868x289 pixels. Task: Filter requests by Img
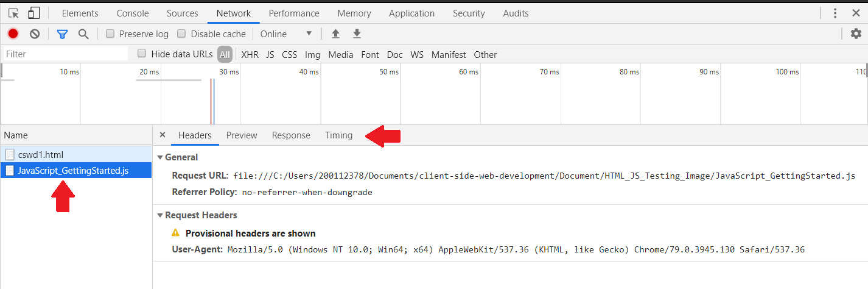(x=313, y=54)
